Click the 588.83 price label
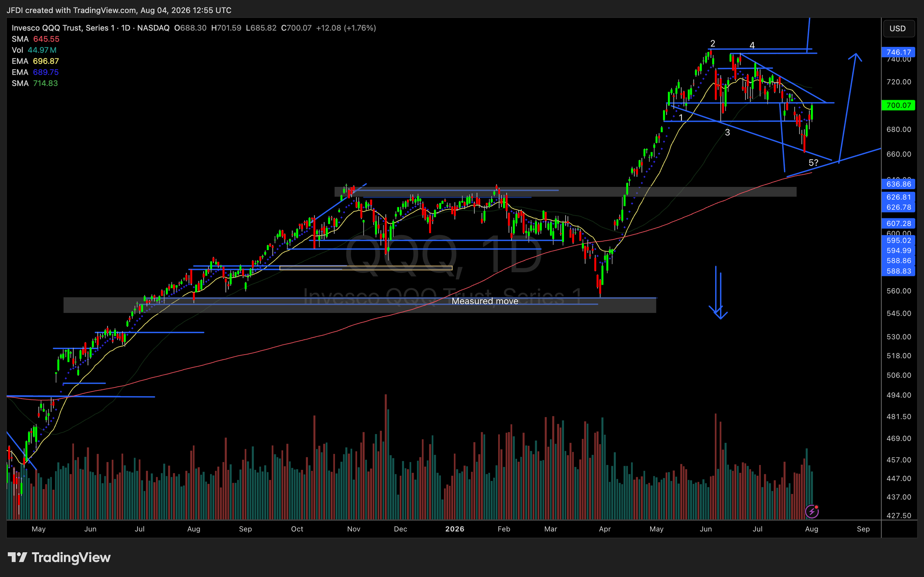Viewport: 924px width, 577px height. pos(898,272)
